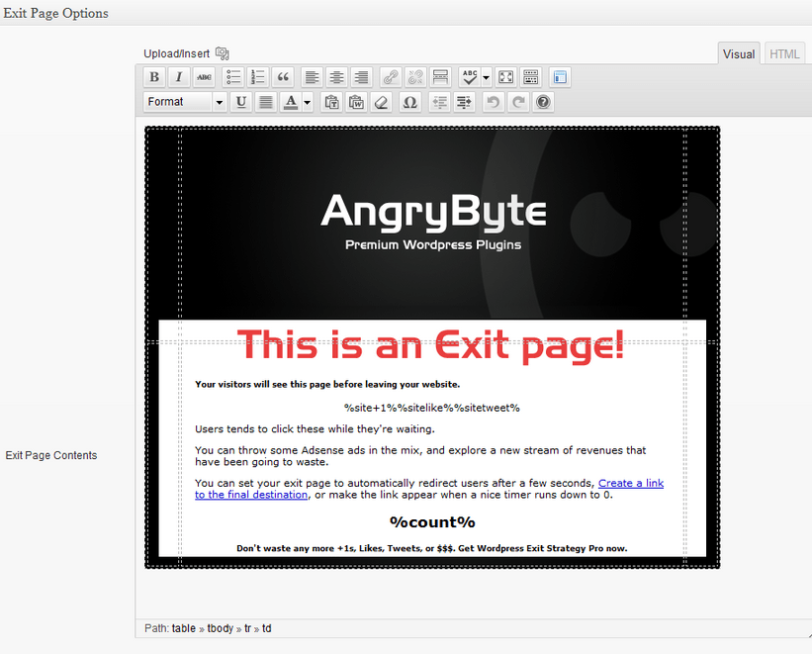Screen dimensions: 812x654
Task: Toggle italic formatting
Action: click(179, 77)
